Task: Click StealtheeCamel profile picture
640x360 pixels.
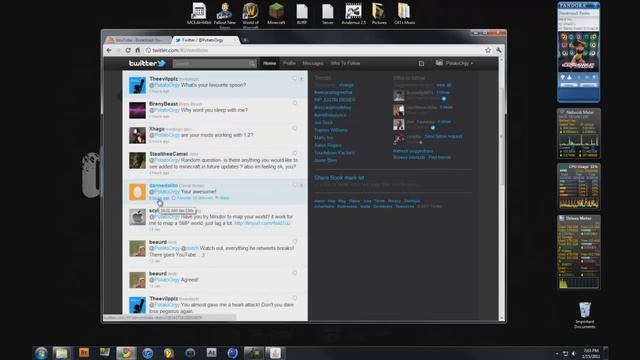Action: (x=137, y=160)
